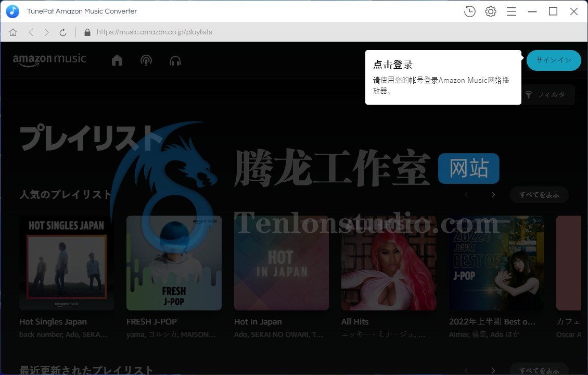The width and height of the screenshot is (588, 375).
Task: Click artist line 'back number, Ado, SEKA...'
Action: point(63,334)
